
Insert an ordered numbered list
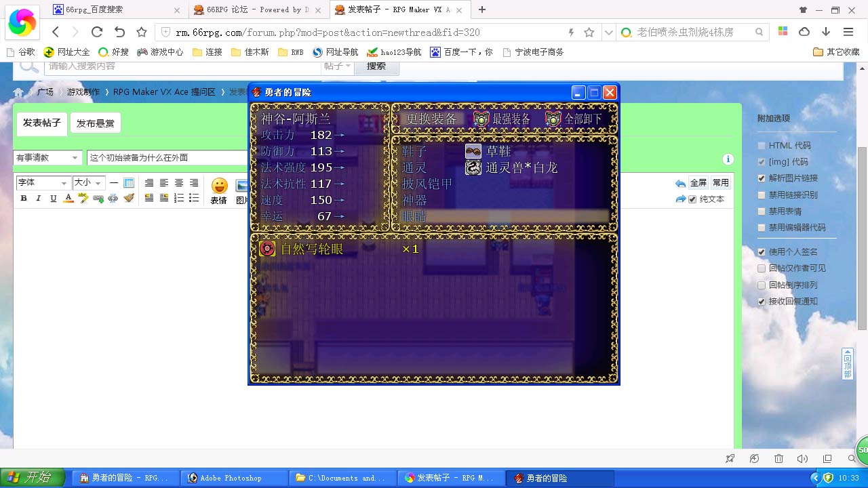(179, 199)
